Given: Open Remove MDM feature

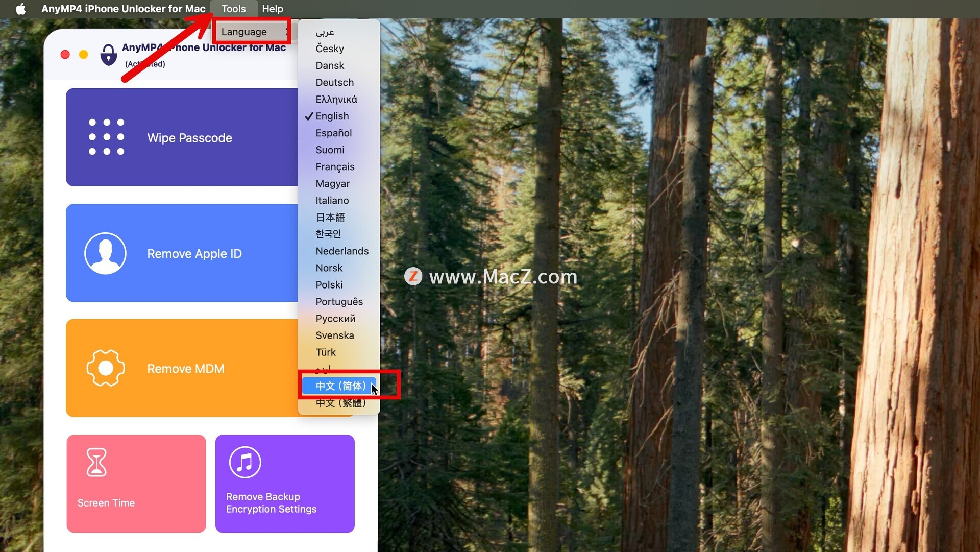Looking at the screenshot, I should click(x=182, y=368).
